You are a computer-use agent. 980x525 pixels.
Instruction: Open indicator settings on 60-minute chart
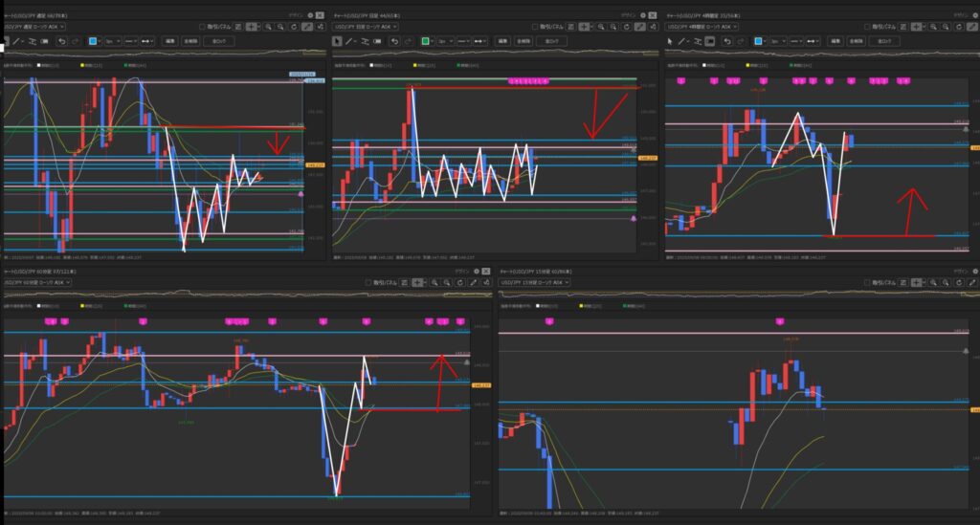coord(485,283)
